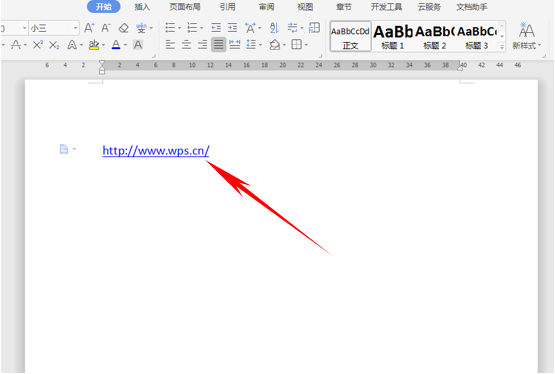Viewport: 555px width, 374px height.
Task: Toggle character shading
Action: pos(138,45)
